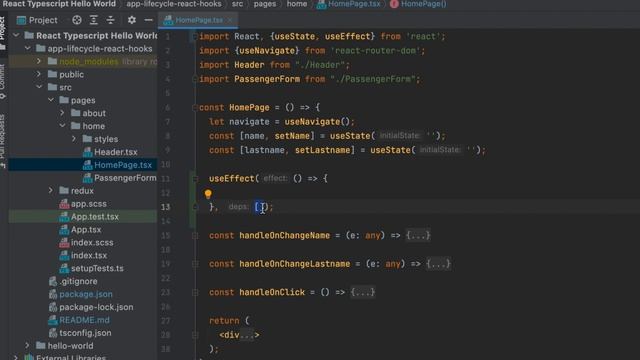Click the pages breadcrumb item
This screenshot has height=360, width=640.
pos(264,4)
